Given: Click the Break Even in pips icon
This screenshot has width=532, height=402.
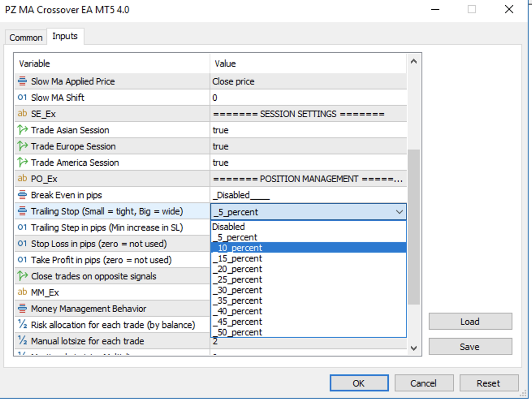Looking at the screenshot, I should [x=22, y=195].
